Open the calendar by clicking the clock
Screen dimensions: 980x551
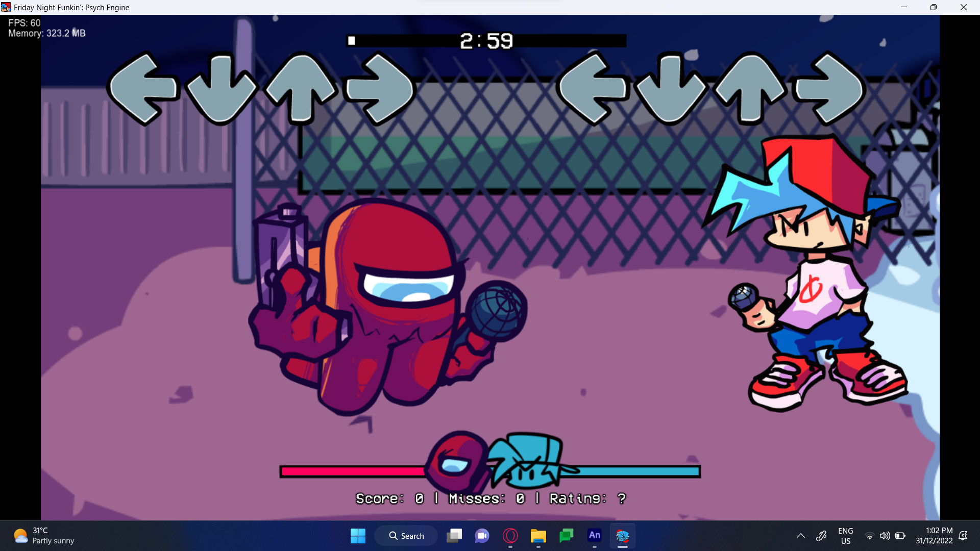[934, 536]
